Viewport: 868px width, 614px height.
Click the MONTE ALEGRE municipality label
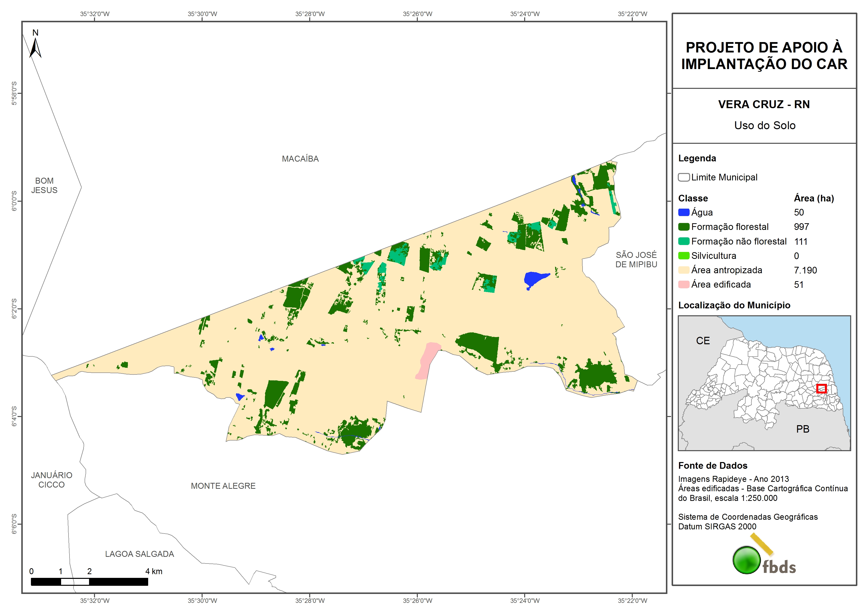[x=223, y=486]
